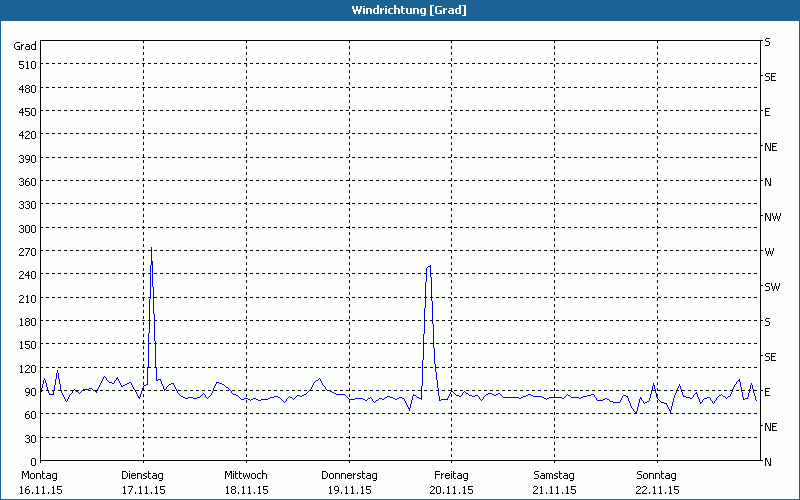Select the NW compass label
Viewport: 800px width, 500px height.
[772, 217]
